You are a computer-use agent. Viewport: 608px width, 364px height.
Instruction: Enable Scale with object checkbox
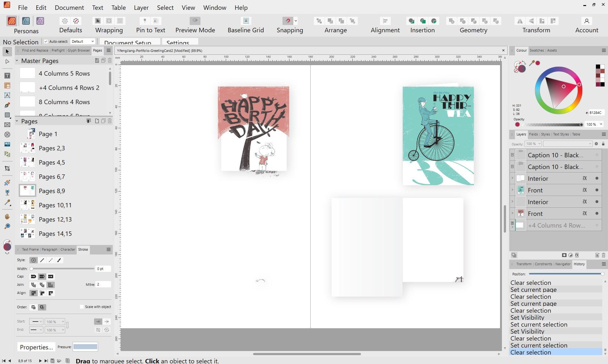82,307
